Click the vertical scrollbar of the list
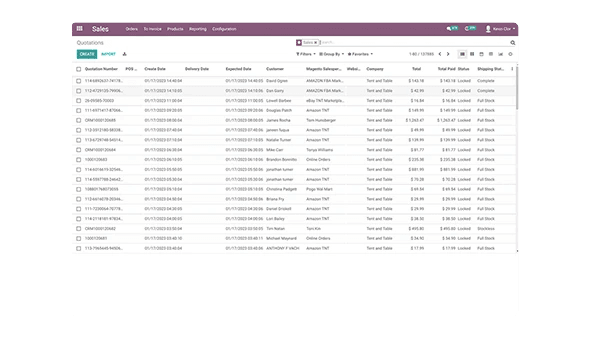The width and height of the screenshot is (590, 360). pyautogui.click(x=517, y=88)
